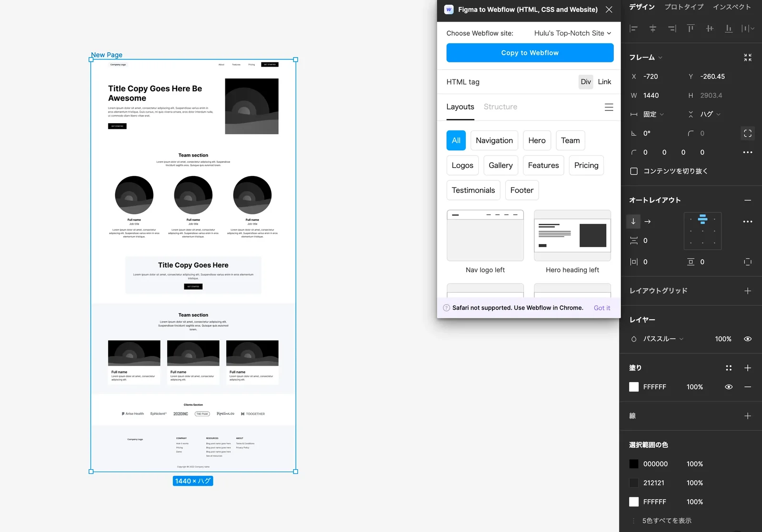Filter layouts by Testimonials

[473, 190]
